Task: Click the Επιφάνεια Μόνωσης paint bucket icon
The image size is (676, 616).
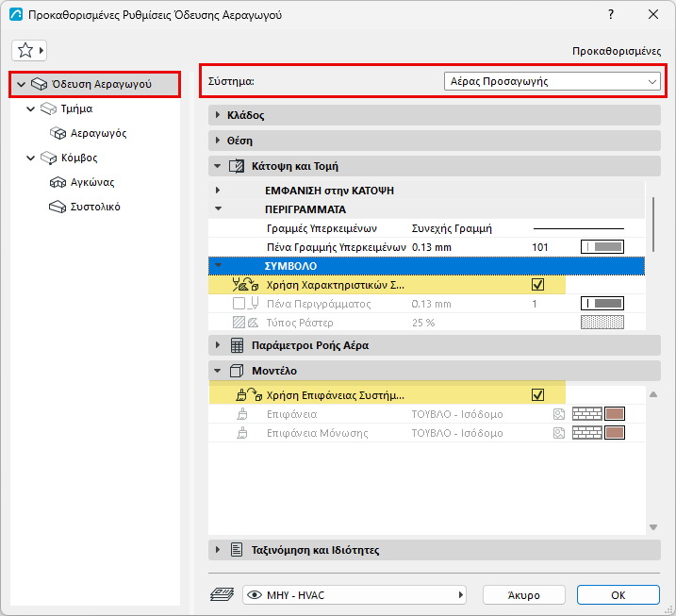Action: [x=242, y=433]
